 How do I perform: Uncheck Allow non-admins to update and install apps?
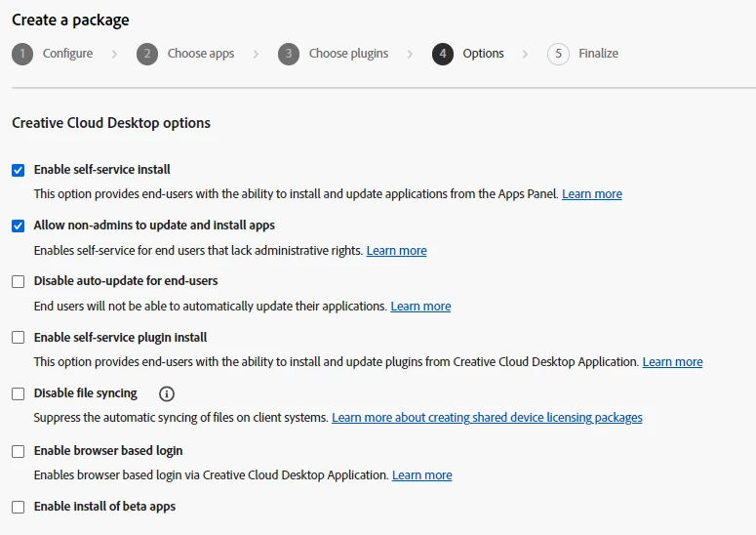click(x=19, y=226)
